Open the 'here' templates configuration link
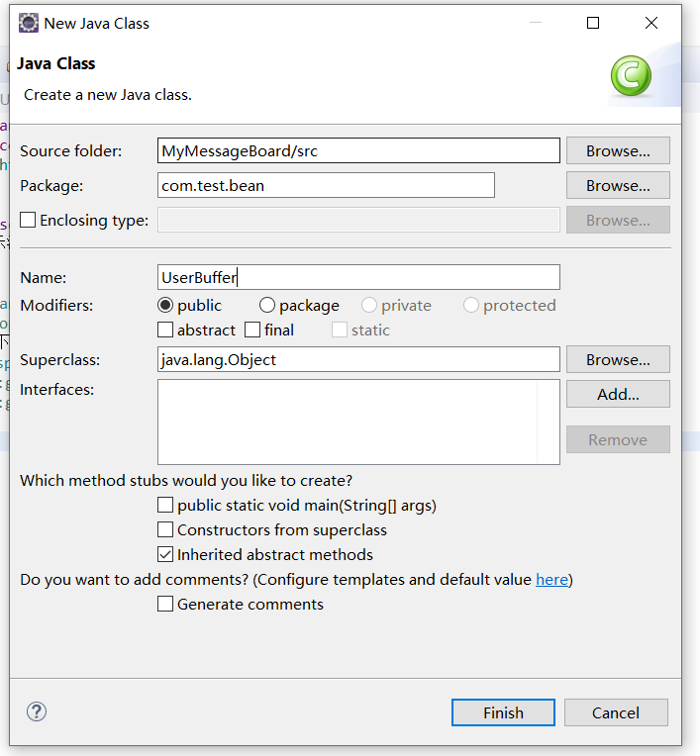The image size is (700, 756). [x=551, y=579]
